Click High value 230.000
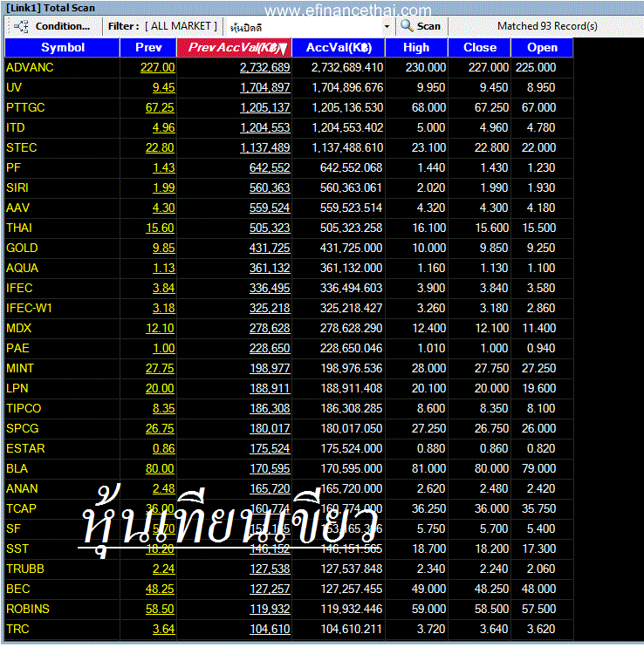This screenshot has width=644, height=661. click(426, 67)
